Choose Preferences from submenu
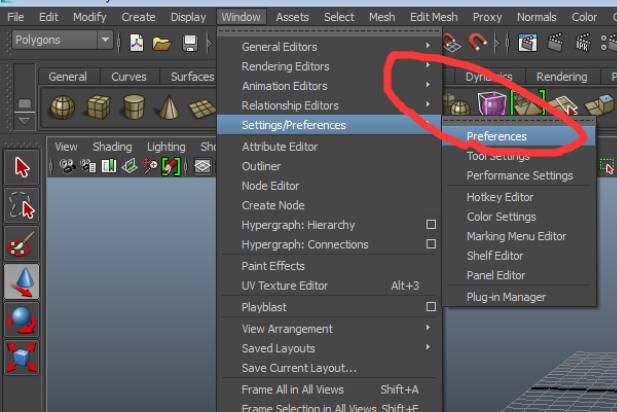Viewport: 617px width, 412px height. coord(519,137)
